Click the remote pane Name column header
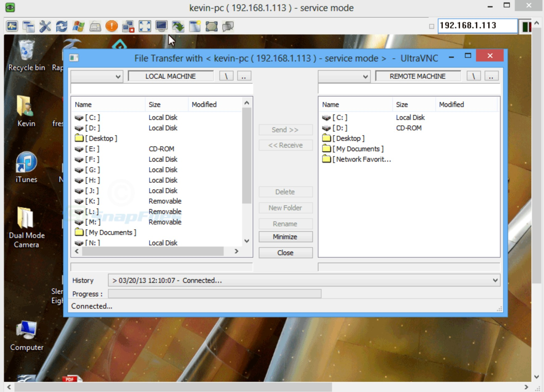Screen dimensions: 544x392 tap(356, 105)
